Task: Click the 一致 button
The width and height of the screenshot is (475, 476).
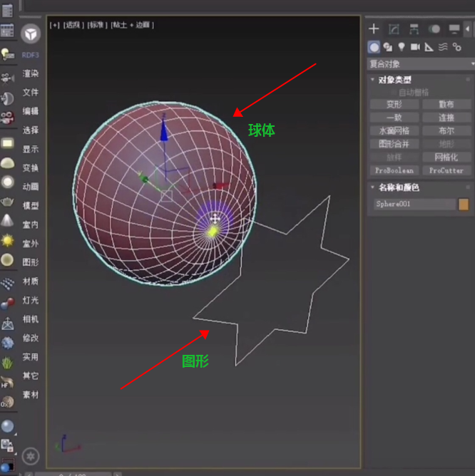Action: click(394, 118)
